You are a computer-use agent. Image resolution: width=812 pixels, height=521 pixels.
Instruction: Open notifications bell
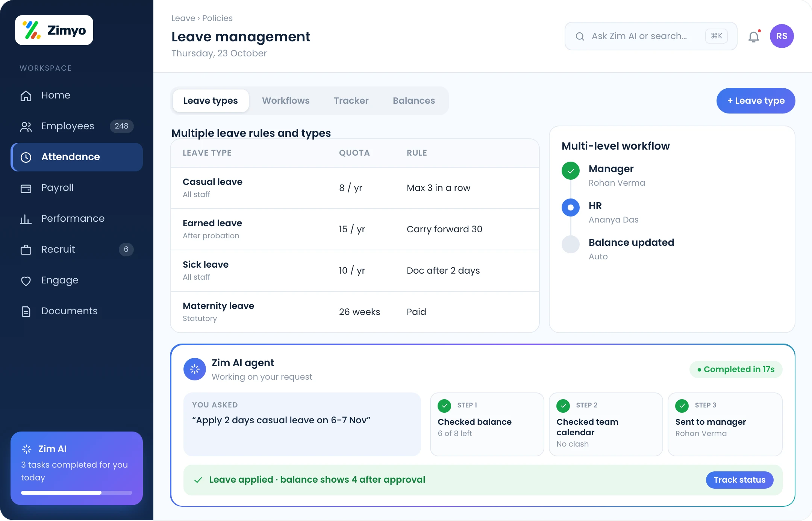tap(754, 36)
